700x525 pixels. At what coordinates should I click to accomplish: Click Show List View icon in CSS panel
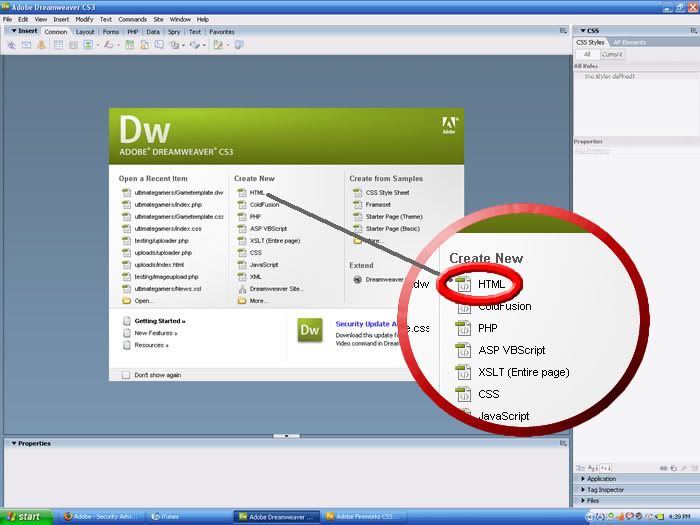(x=592, y=468)
